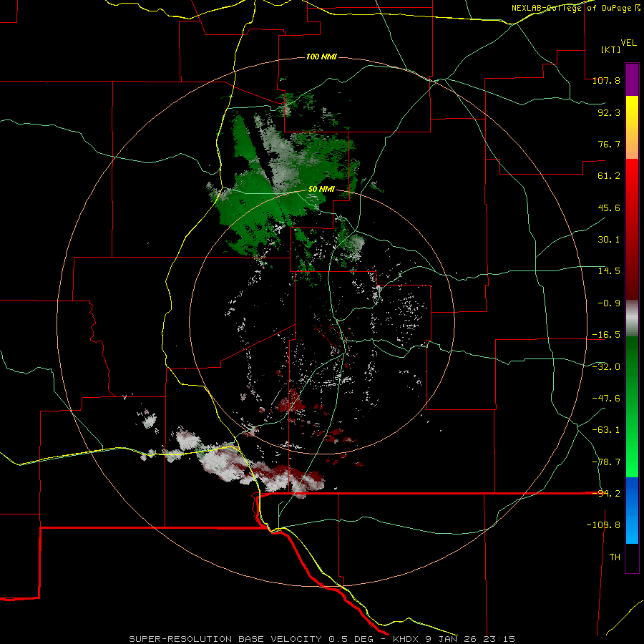Click the purple segment of color bar
644x644 pixels.
pos(632,79)
